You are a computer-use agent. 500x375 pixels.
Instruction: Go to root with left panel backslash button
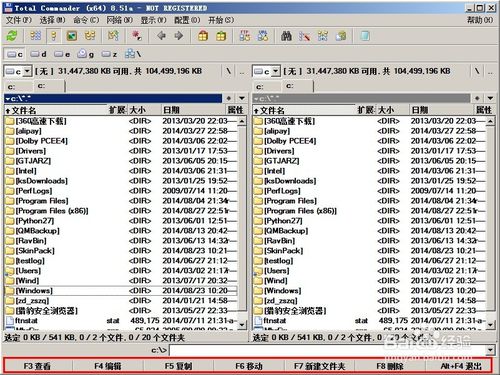tap(228, 71)
